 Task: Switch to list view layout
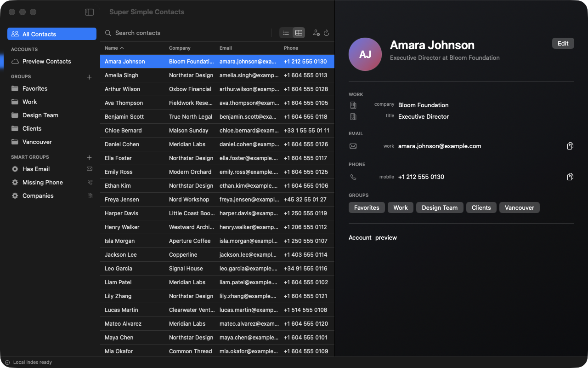tap(286, 33)
